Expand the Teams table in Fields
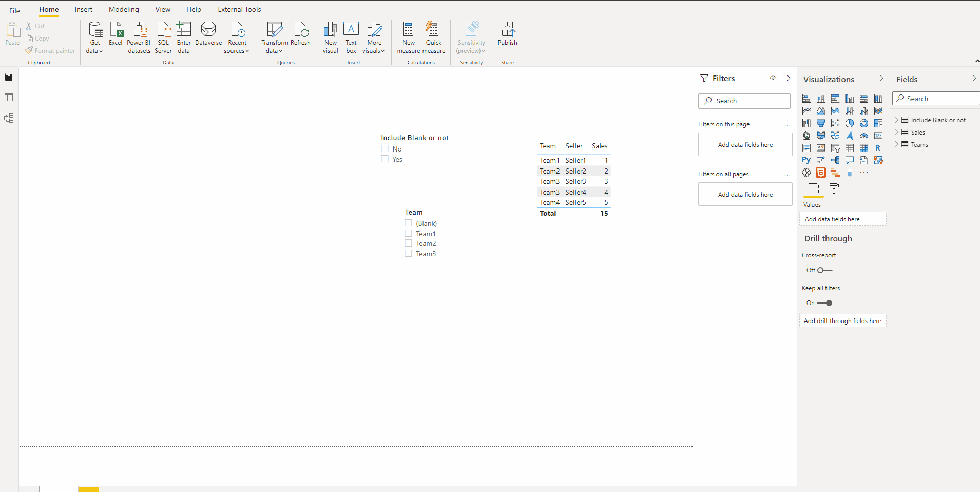This screenshot has height=492, width=980. tap(897, 145)
